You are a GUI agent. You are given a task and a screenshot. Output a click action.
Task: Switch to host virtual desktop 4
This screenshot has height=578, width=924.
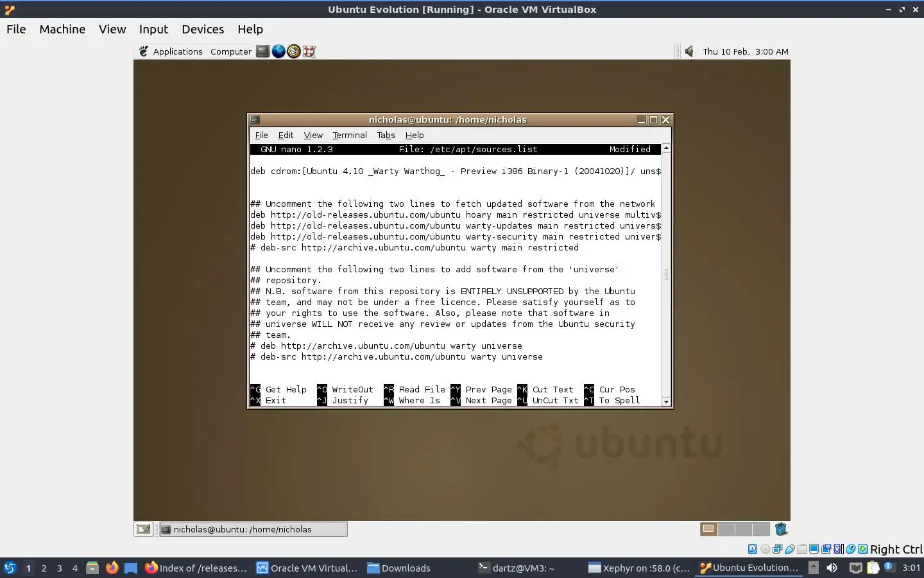74,568
